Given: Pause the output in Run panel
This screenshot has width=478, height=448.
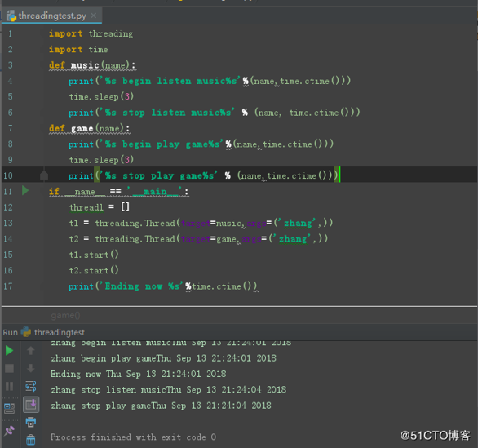Looking at the screenshot, I should point(10,387).
